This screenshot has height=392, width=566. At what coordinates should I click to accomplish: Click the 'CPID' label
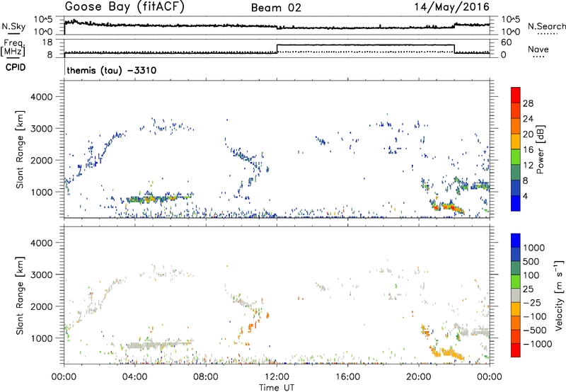coord(16,67)
